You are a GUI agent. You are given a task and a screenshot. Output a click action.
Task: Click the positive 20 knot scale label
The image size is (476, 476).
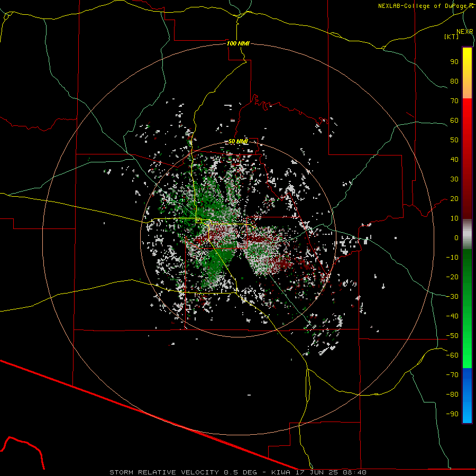[x=454, y=199]
